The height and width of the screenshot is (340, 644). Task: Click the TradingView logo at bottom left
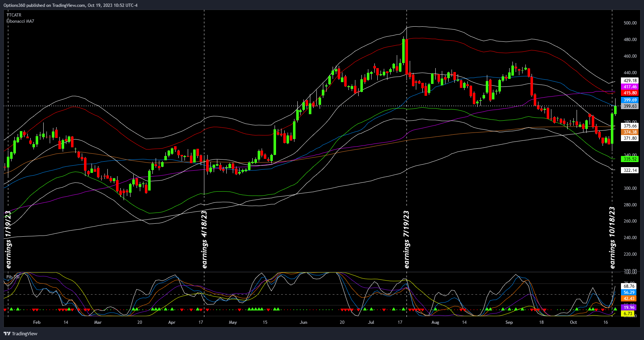(x=21, y=334)
